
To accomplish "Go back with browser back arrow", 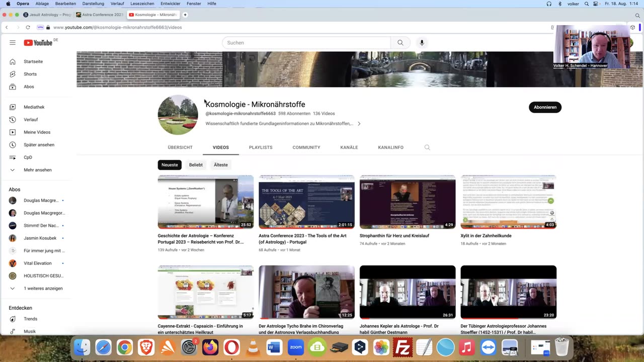I will (x=7, y=27).
